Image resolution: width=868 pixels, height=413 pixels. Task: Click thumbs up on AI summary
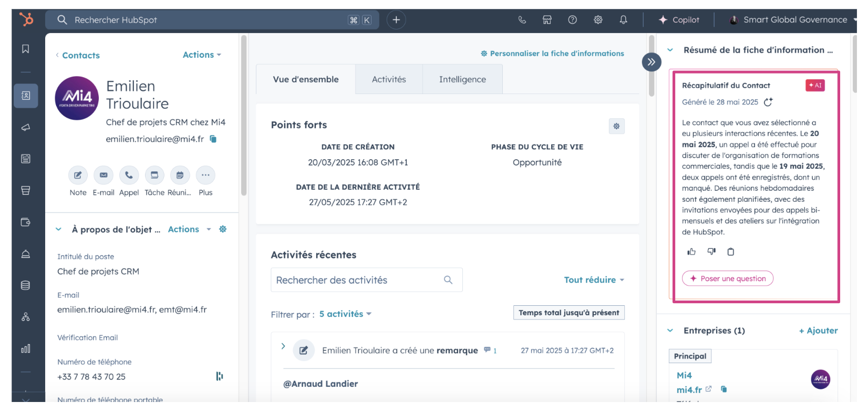[691, 252]
